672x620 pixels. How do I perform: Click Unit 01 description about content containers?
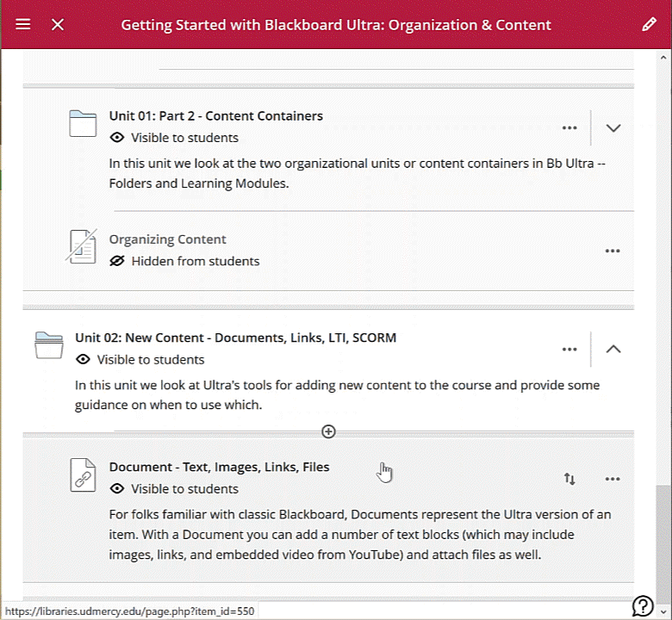tap(357, 173)
